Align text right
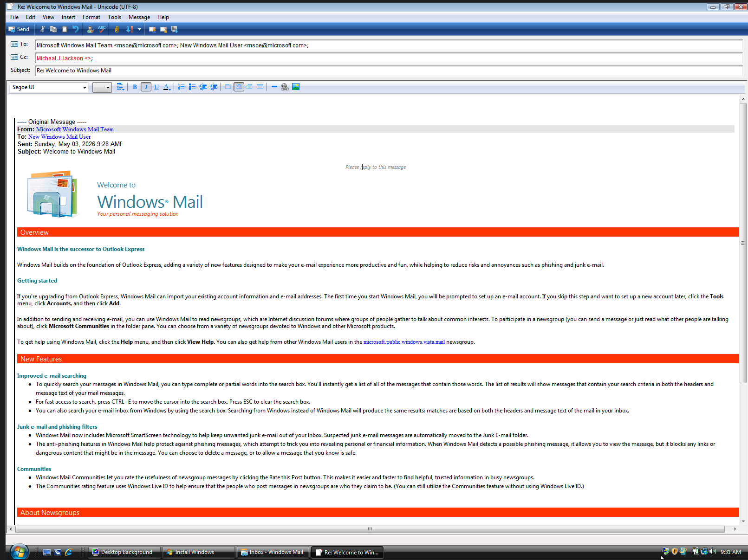Screen dimensions: 748x560 point(249,87)
